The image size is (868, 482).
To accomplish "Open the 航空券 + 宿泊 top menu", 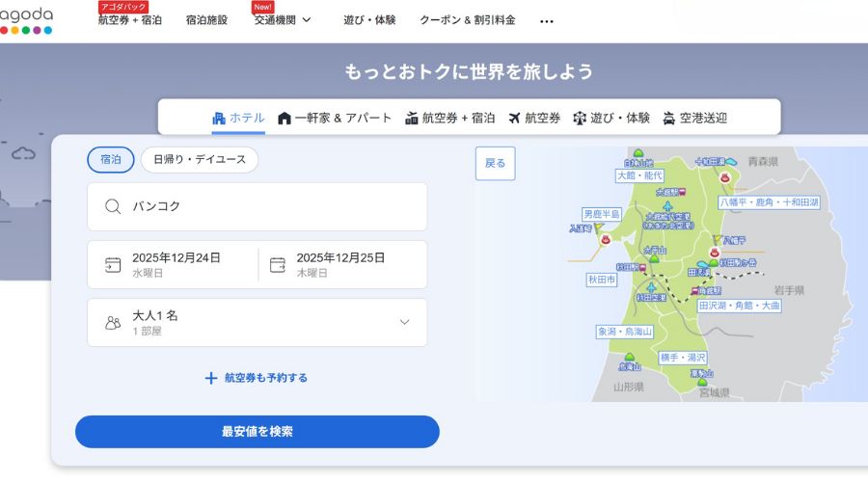I will [130, 20].
